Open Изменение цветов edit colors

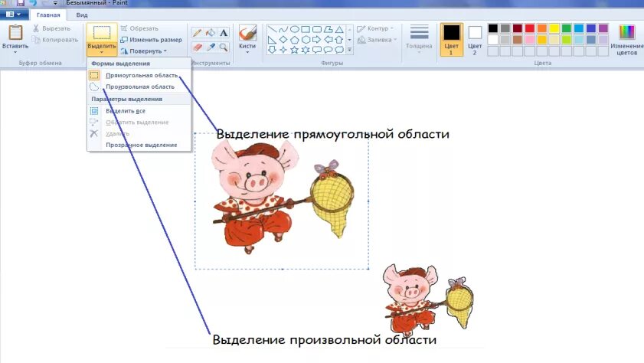626,39
